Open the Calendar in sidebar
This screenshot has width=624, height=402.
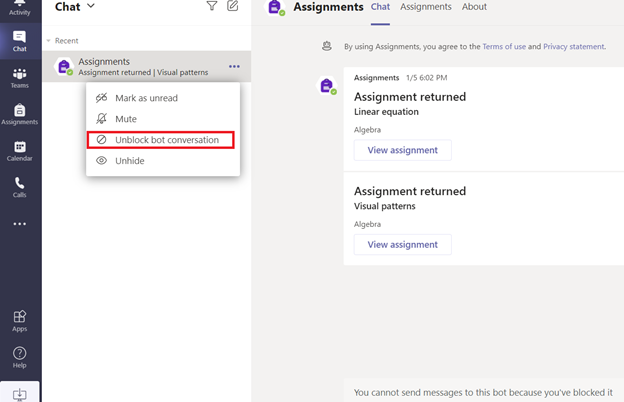click(x=20, y=151)
